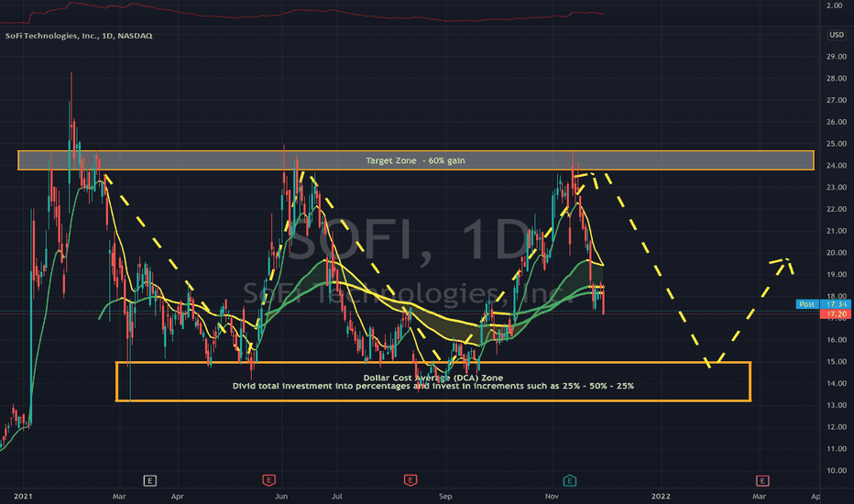Image resolution: width=854 pixels, height=504 pixels.
Task: Click the SoFi Technologies, Inc., 1D, NASDAQ title
Action: point(79,36)
